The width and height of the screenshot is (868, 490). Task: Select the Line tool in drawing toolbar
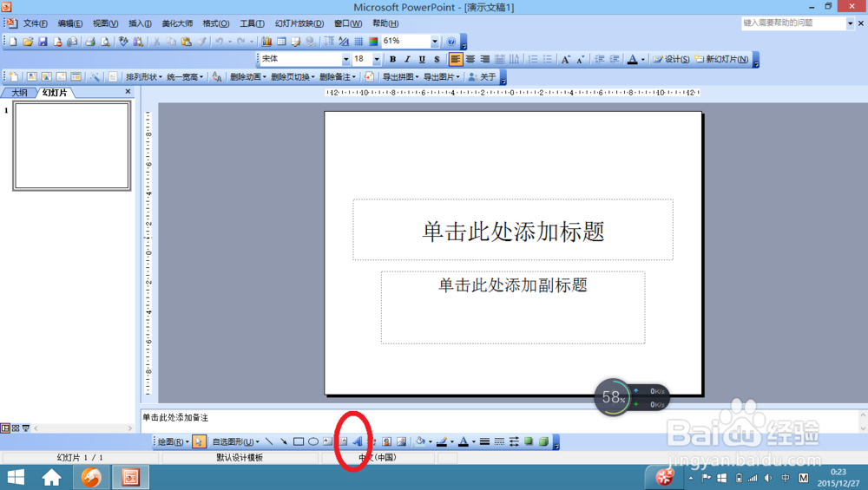(269, 442)
